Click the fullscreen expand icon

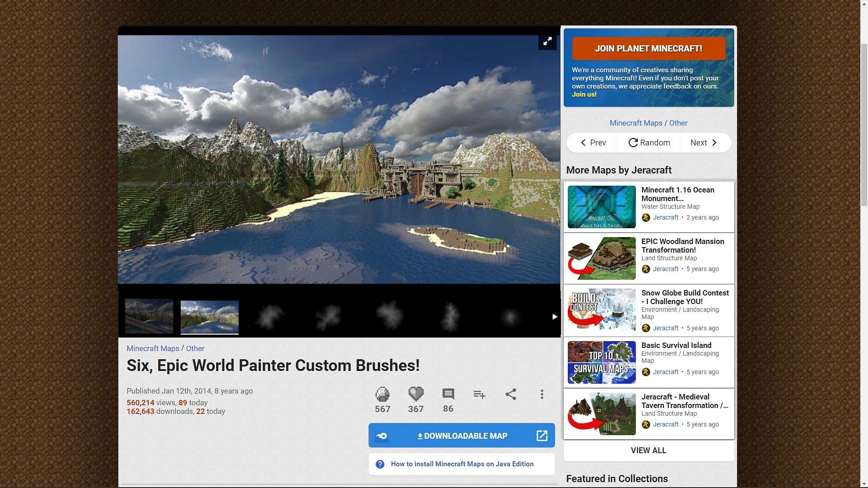coord(547,42)
